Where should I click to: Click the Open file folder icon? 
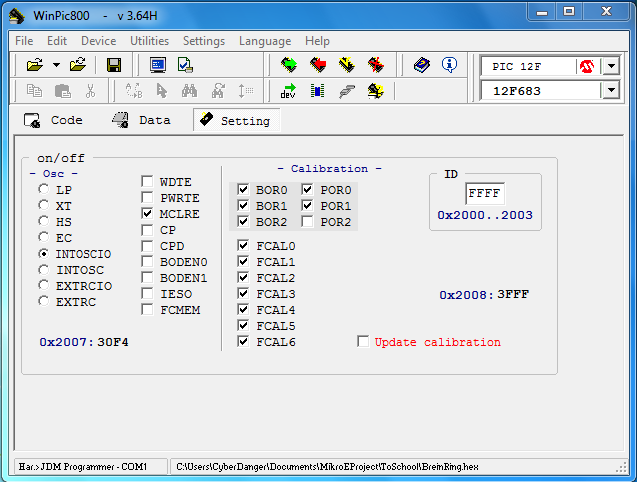click(x=35, y=65)
